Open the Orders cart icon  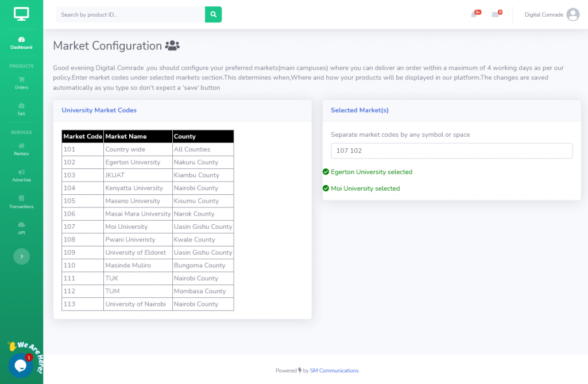pyautogui.click(x=21, y=79)
